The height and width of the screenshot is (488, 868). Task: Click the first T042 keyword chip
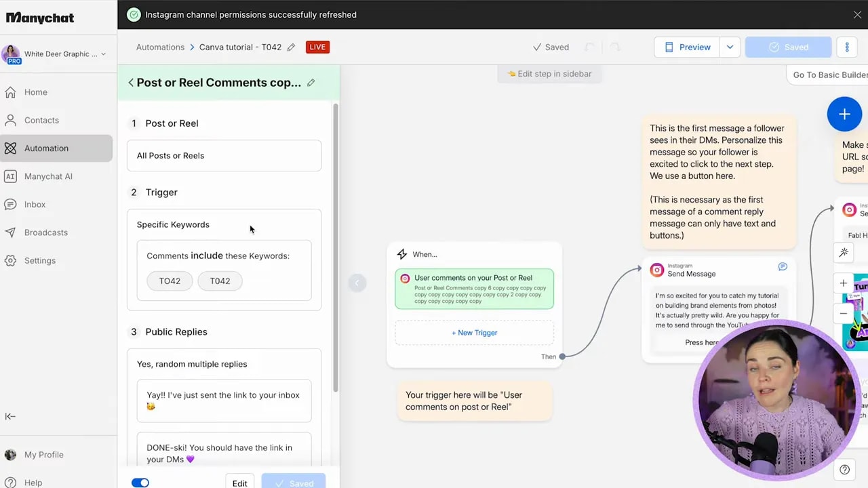coord(170,281)
